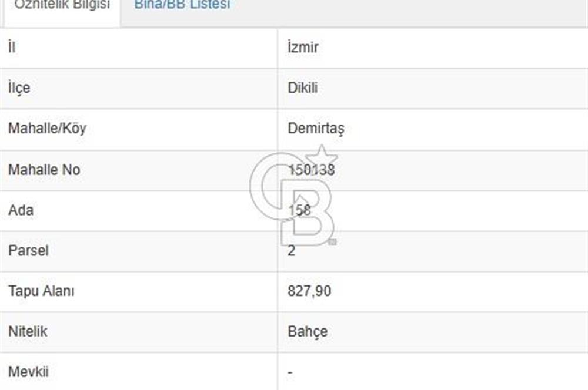Select the Tapu Alanı value 827,90
The image size is (588, 390).
309,291
